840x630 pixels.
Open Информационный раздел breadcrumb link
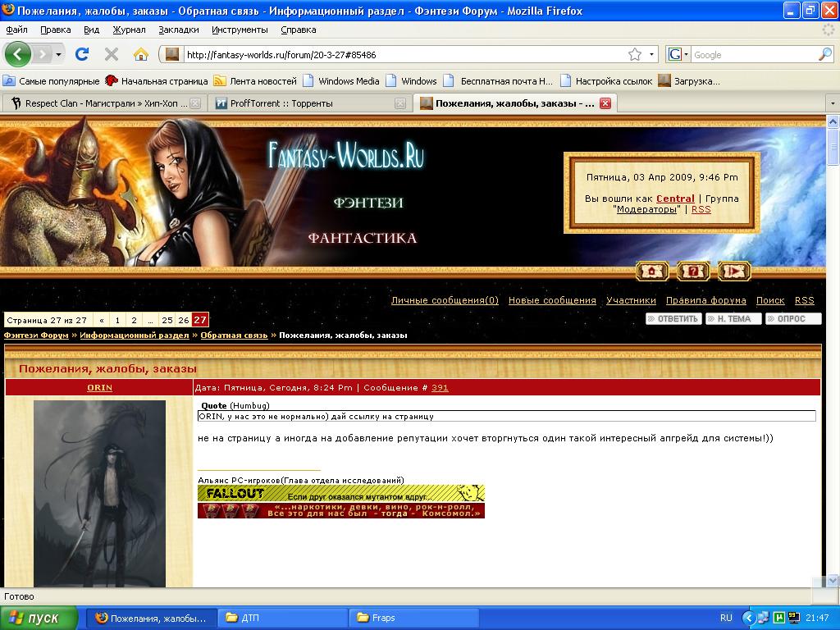point(135,336)
